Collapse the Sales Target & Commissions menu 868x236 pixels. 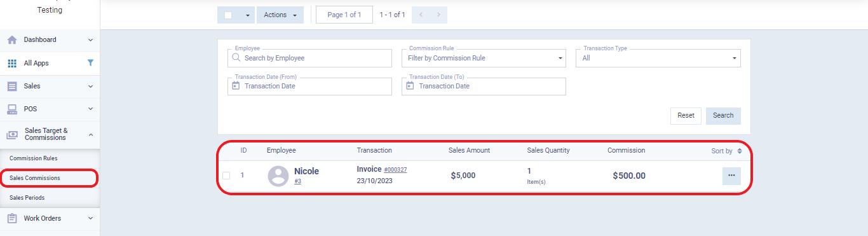click(90, 134)
